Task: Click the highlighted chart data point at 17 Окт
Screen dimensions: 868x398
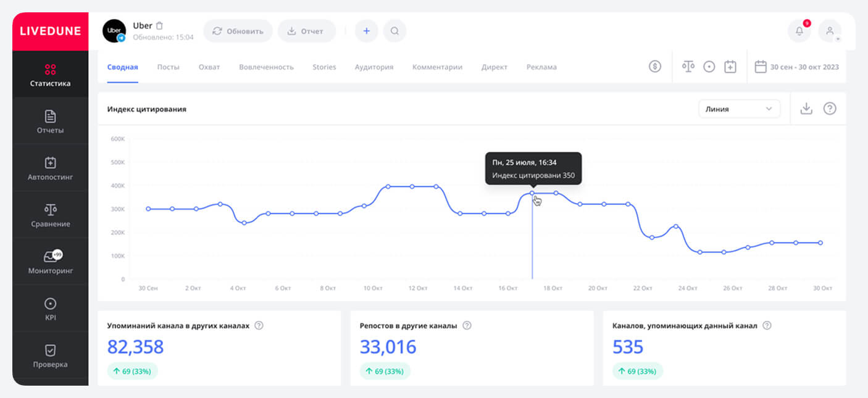Action: tap(532, 193)
